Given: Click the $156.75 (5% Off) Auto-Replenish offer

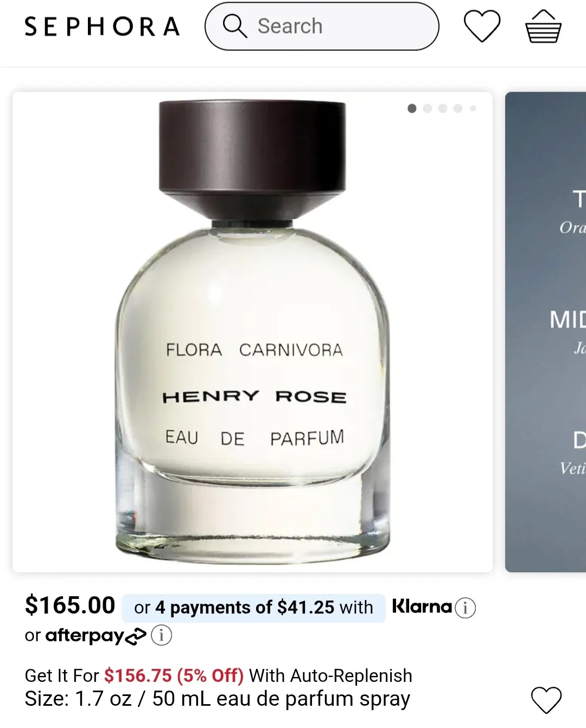Looking at the screenshot, I should pyautogui.click(x=174, y=675).
